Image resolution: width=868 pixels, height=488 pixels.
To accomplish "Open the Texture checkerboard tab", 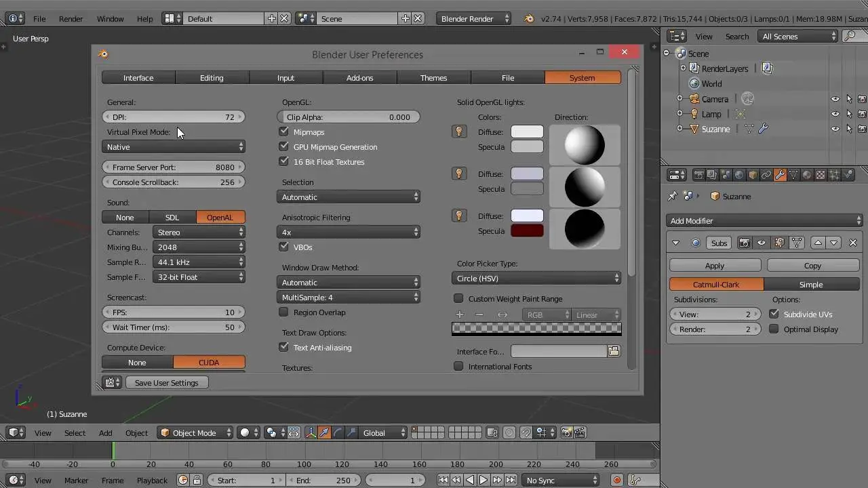I will (821, 175).
